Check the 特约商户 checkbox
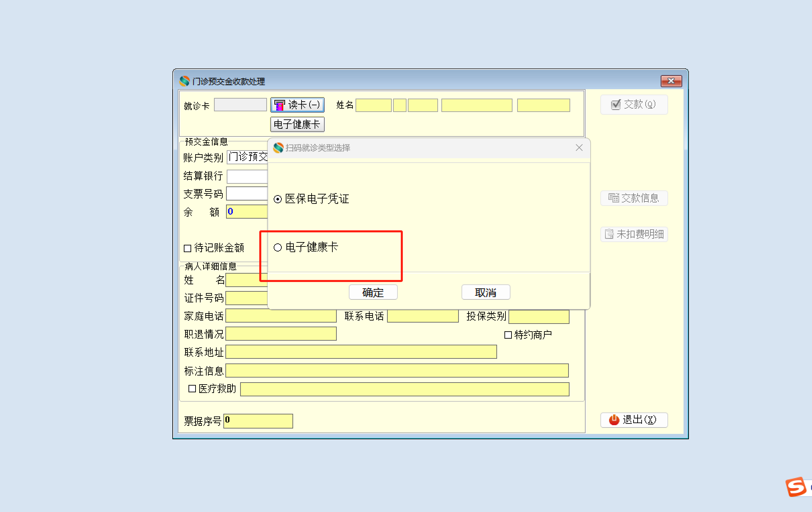The image size is (812, 512). coord(507,335)
